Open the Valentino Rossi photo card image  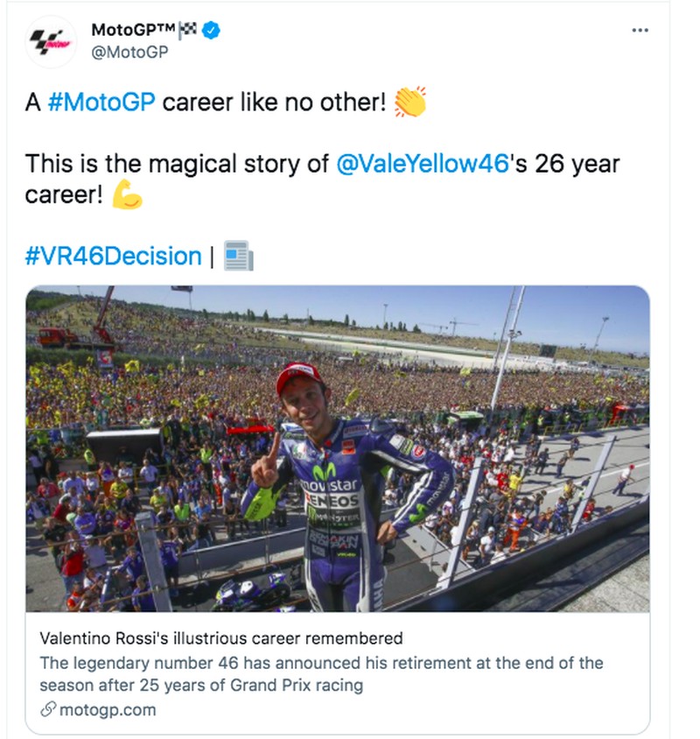click(x=337, y=448)
